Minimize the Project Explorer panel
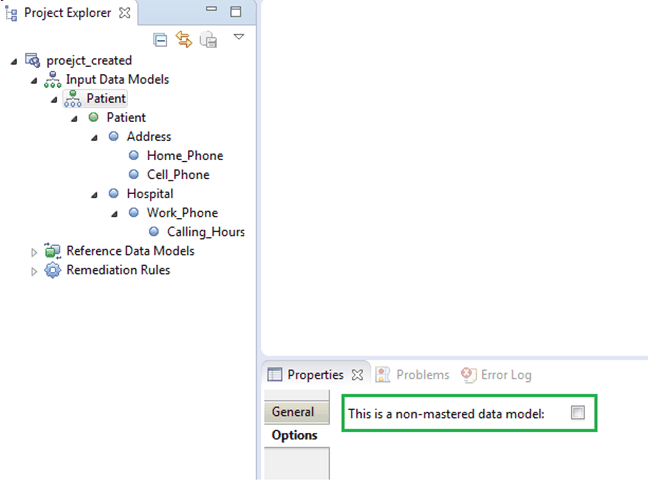Screen dimensions: 648x482 coord(212,9)
